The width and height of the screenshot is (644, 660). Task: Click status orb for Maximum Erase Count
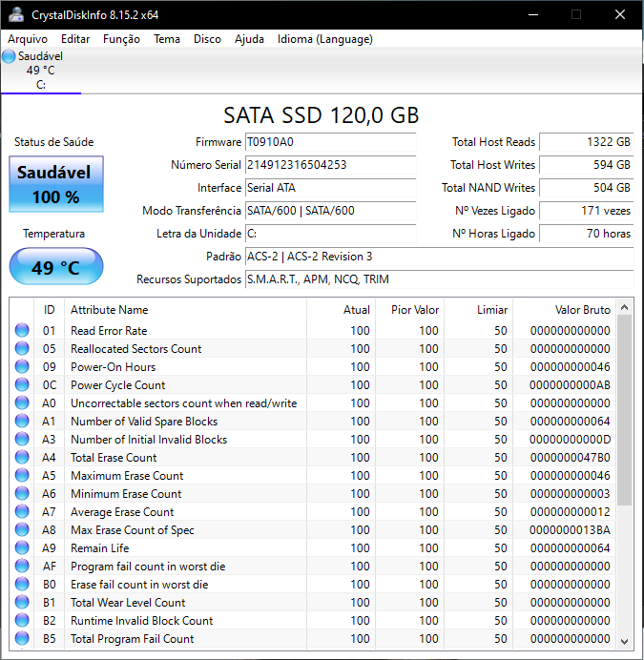point(22,475)
